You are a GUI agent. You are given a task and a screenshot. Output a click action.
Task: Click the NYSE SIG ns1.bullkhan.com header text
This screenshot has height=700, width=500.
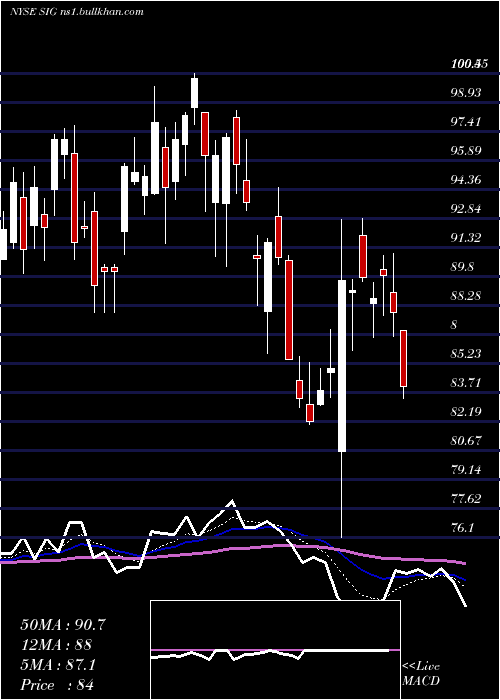76,12
